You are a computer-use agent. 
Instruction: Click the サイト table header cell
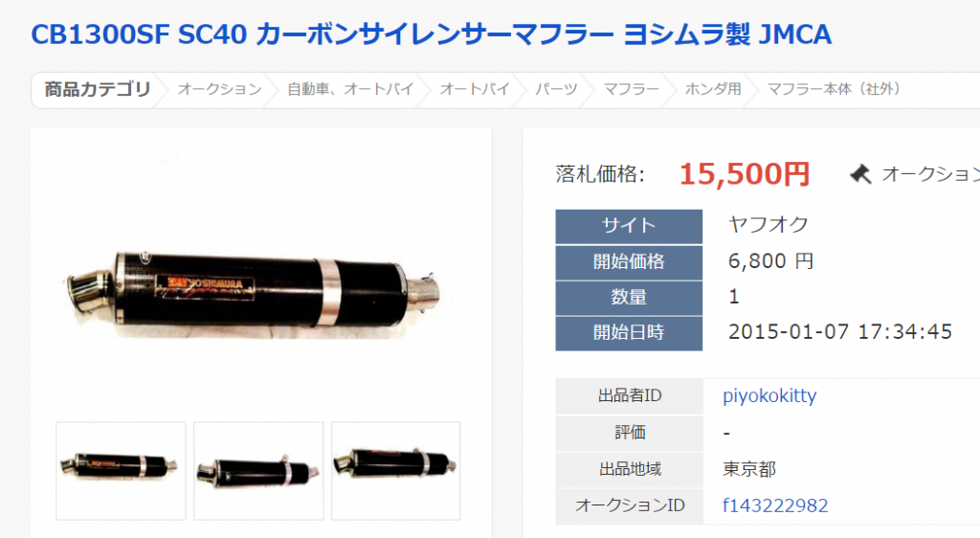click(629, 226)
